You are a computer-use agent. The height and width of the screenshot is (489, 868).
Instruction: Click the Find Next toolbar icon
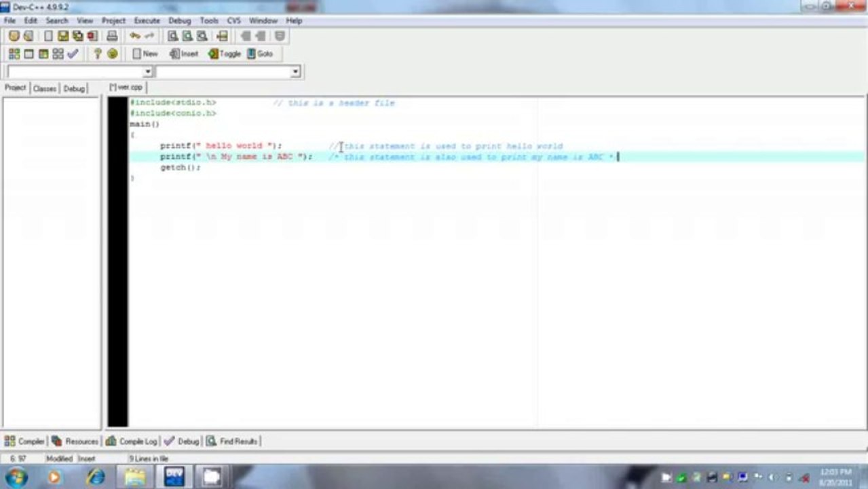(202, 36)
